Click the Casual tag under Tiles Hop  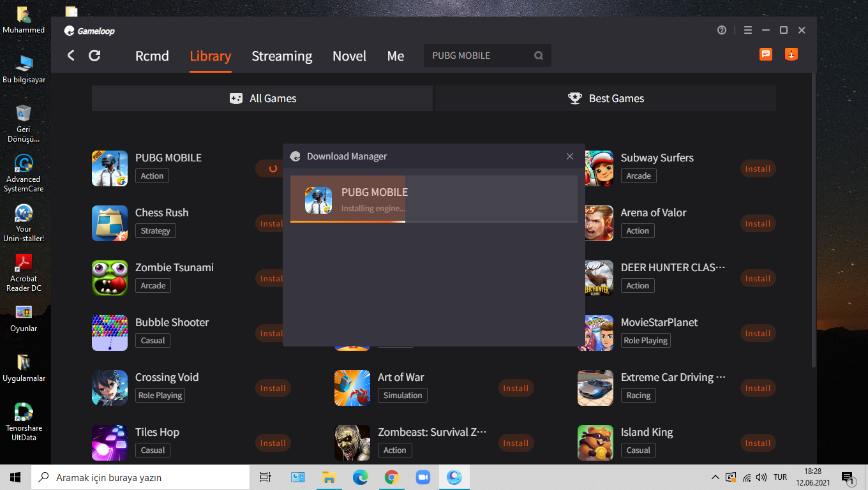click(153, 450)
